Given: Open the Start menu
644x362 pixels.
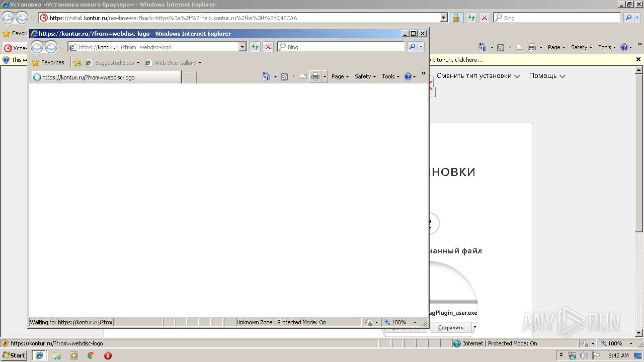Looking at the screenshot, I should (x=14, y=355).
